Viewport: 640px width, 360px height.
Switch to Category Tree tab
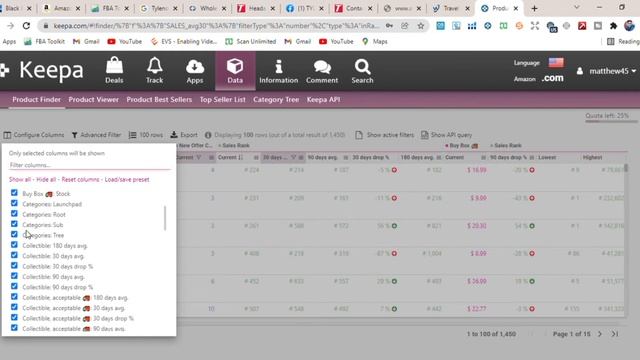tap(276, 100)
